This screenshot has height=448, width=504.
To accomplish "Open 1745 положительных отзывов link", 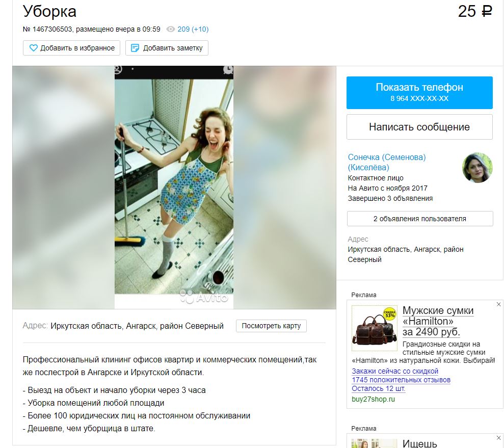I will [x=401, y=380].
